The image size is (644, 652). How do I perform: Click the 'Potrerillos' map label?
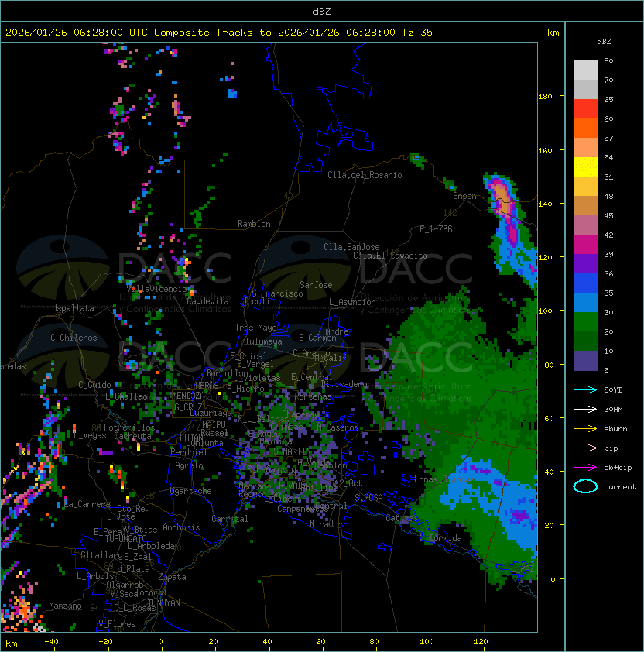pyautogui.click(x=129, y=427)
